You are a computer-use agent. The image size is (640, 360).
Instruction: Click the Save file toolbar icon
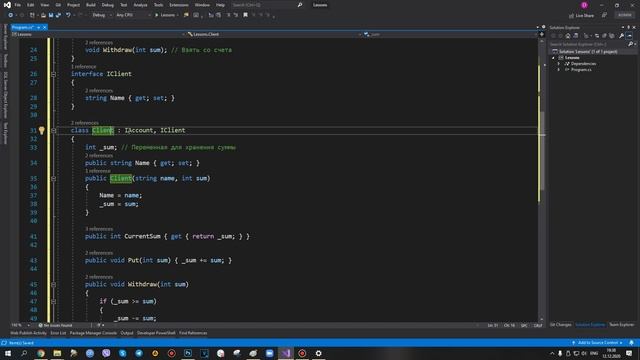click(51, 15)
